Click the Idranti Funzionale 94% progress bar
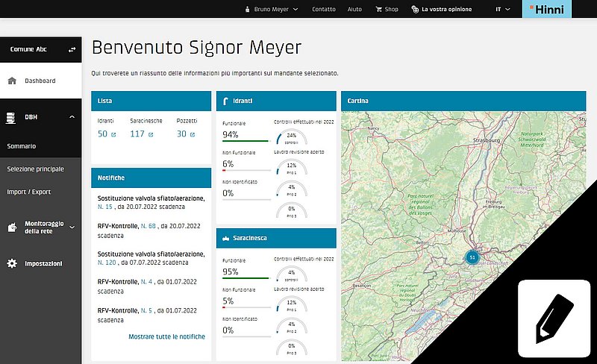Image resolution: width=597 pixels, height=364 pixels. [x=246, y=141]
